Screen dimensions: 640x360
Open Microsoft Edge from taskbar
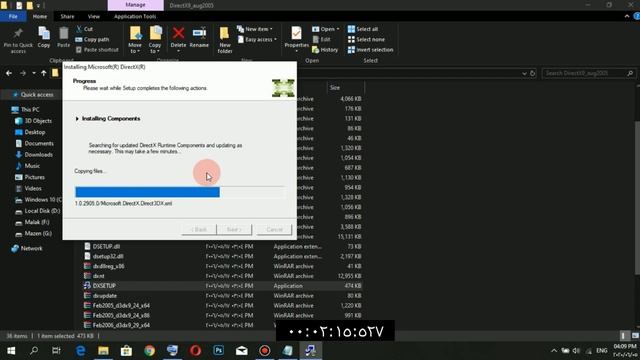pyautogui.click(x=81, y=350)
